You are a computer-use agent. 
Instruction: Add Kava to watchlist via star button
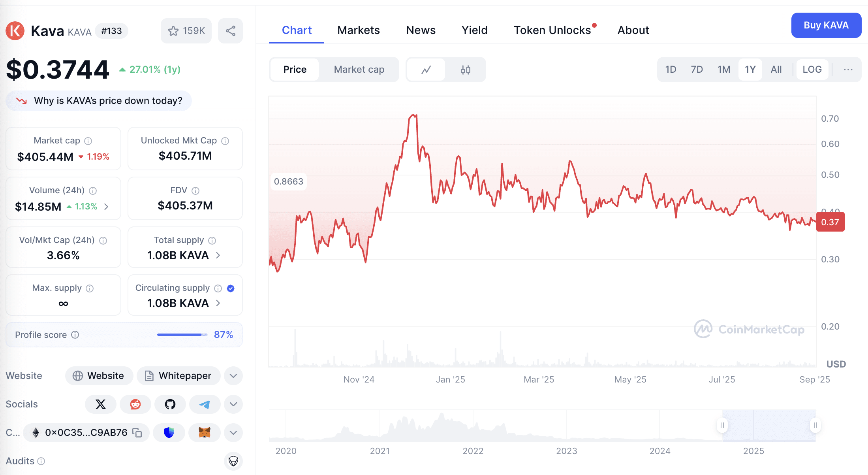[x=186, y=31]
